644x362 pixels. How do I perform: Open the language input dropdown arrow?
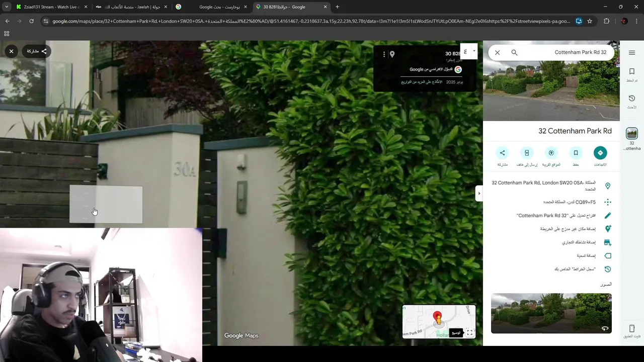point(474,51)
